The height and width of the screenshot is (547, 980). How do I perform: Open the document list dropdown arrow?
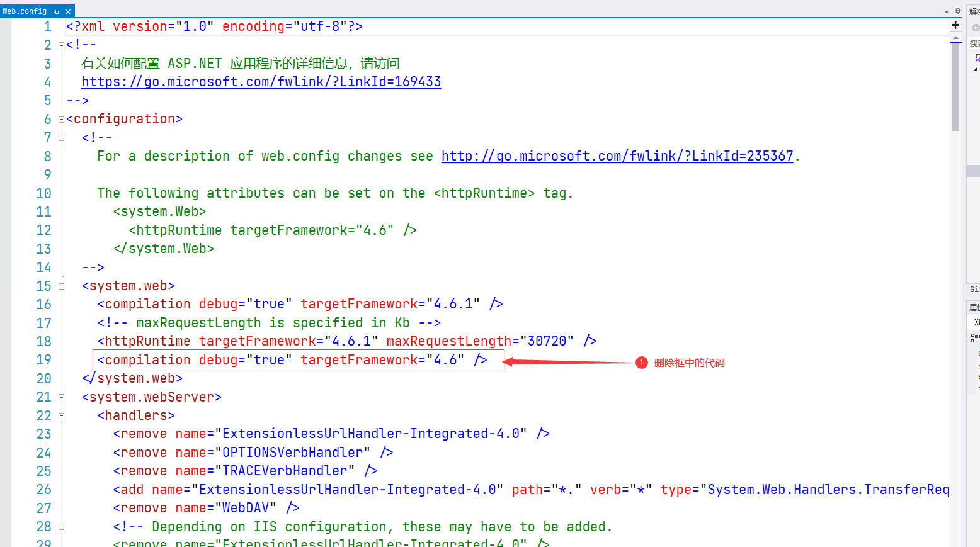946,11
